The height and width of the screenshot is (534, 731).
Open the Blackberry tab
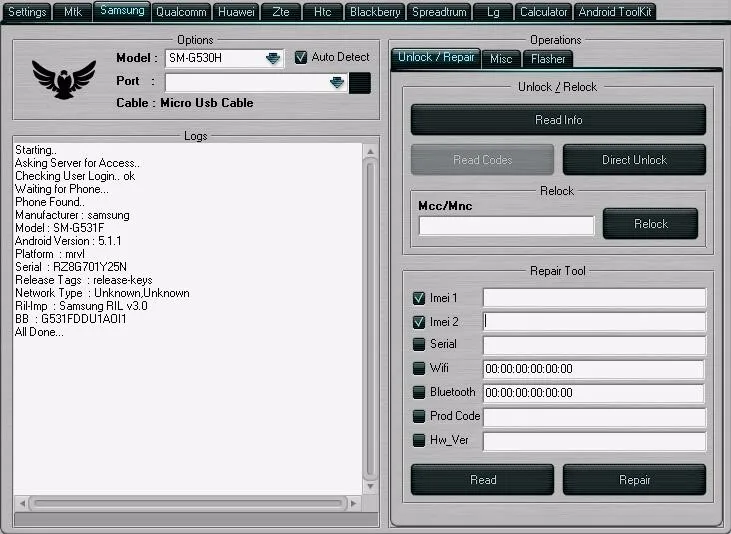[x=375, y=12]
